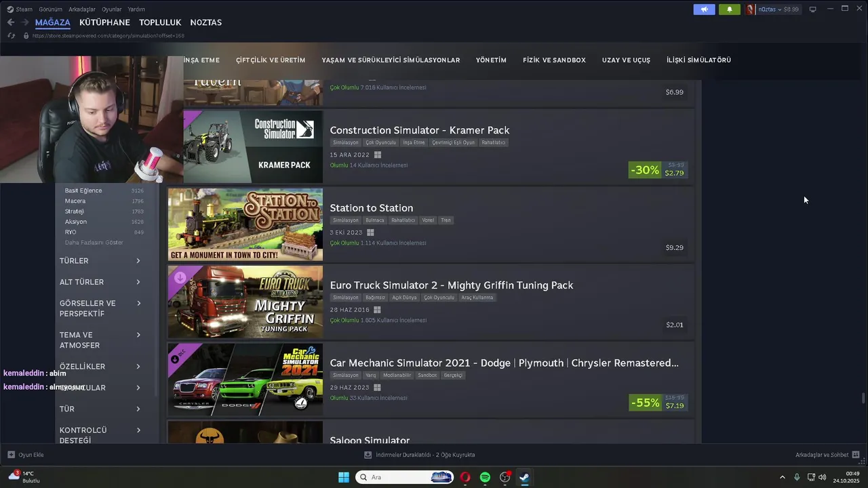The width and height of the screenshot is (868, 488).
Task: Click the store page vertical scrollbar thumb
Action: pos(863,398)
